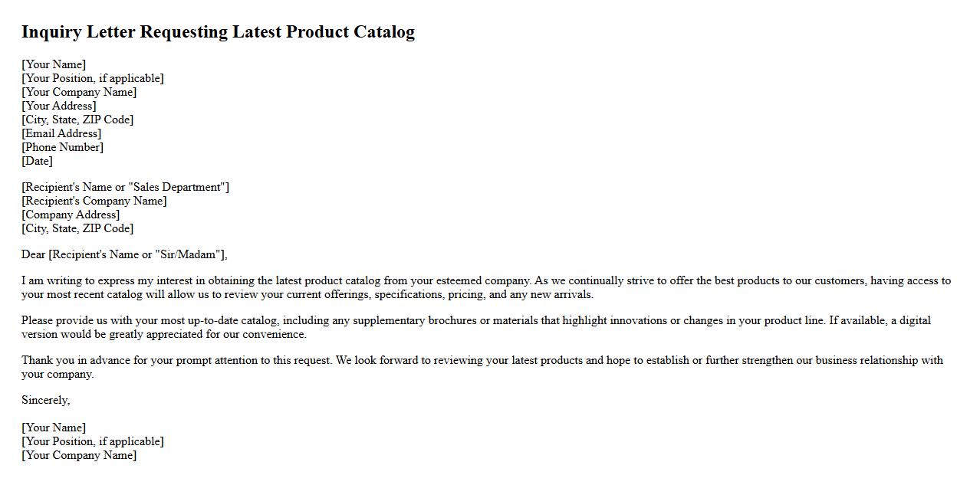Click the '[Recipient's Name or "Sales Department"]' line
Screen dimensions: 980x498
tap(125, 187)
